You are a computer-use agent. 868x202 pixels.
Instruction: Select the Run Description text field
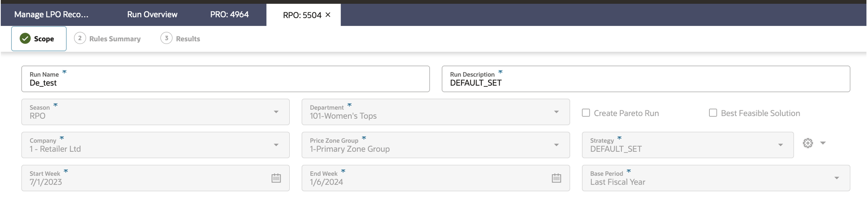pyautogui.click(x=646, y=79)
